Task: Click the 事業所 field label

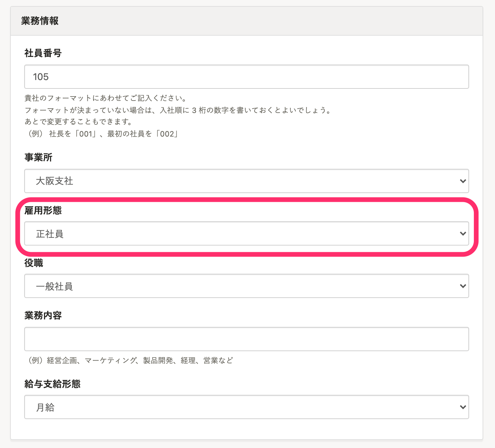Action: pos(38,157)
